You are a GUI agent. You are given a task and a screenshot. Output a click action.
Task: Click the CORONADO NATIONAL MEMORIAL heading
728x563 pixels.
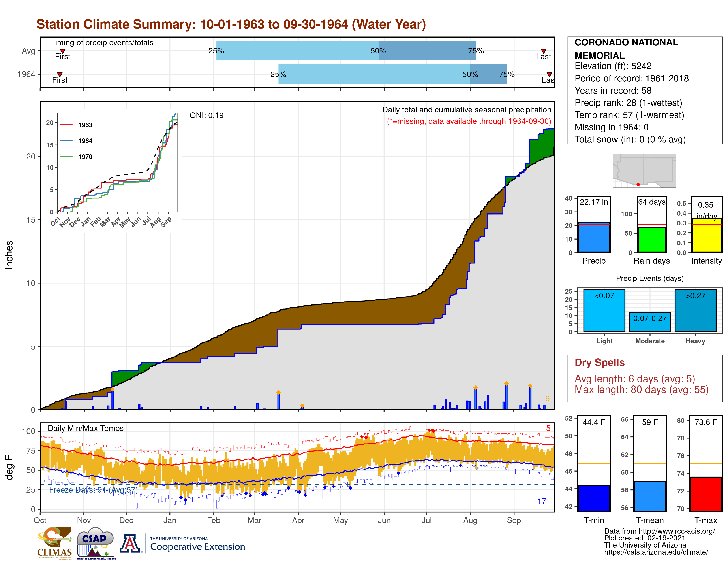point(626,49)
